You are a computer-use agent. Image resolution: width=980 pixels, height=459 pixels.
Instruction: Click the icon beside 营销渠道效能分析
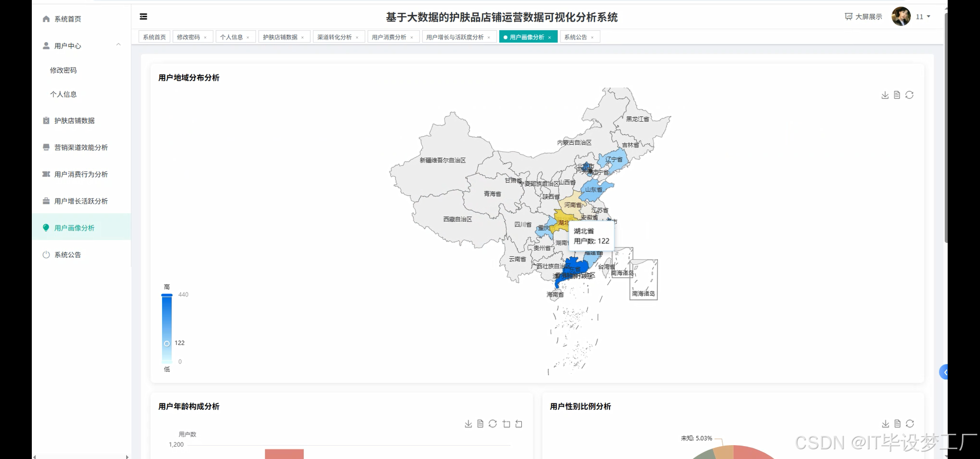coord(46,147)
